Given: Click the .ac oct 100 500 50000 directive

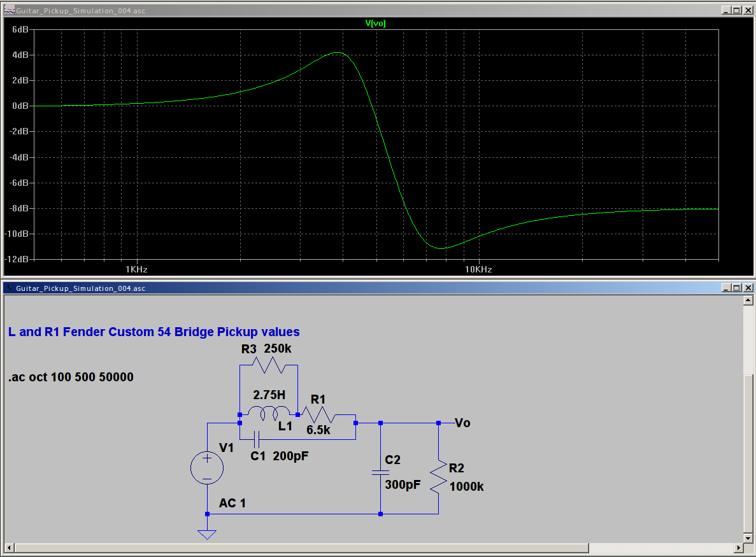Looking at the screenshot, I should pyautogui.click(x=71, y=377).
